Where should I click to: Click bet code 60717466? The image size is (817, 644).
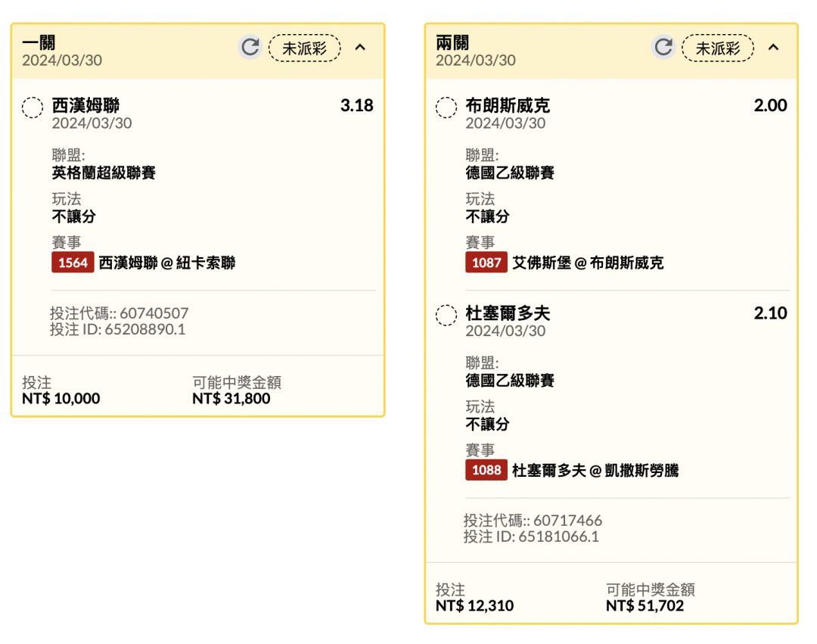click(x=567, y=521)
